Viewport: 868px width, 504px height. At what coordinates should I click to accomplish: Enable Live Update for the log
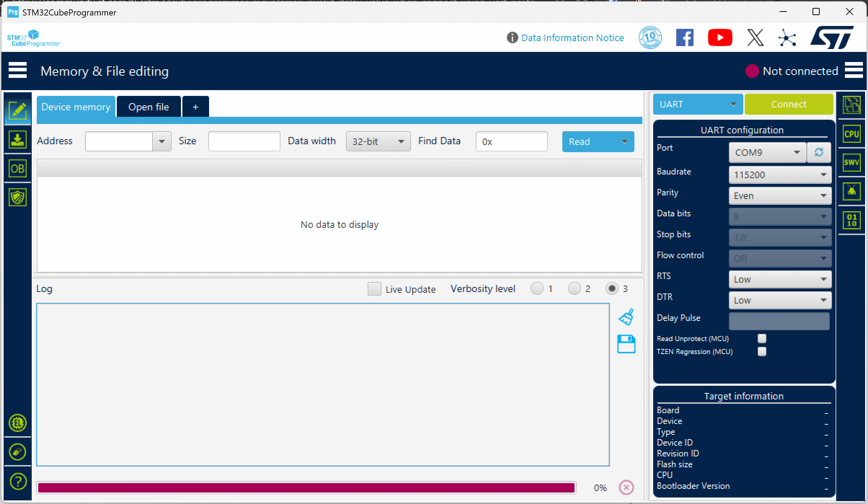click(374, 289)
